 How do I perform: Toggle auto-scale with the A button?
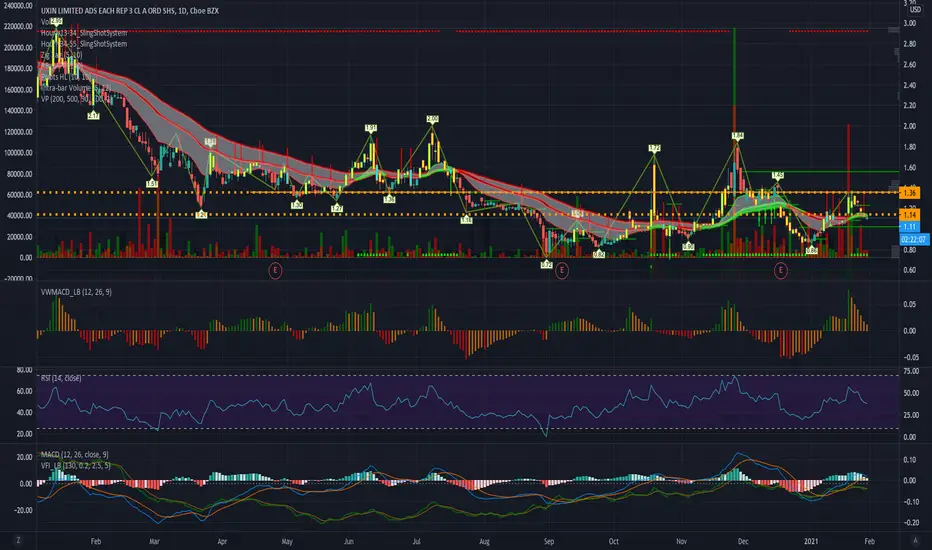(915, 540)
